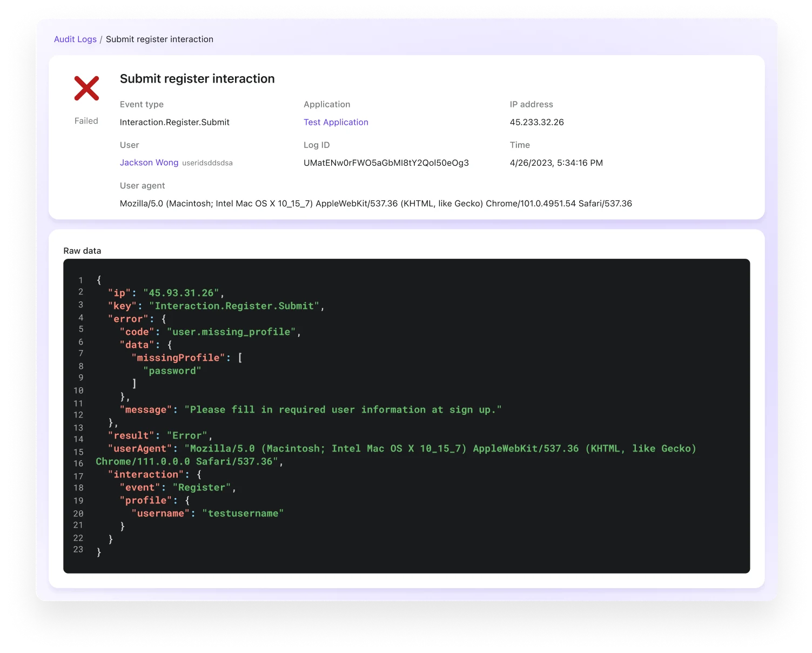Click the current breadcrumb 'Submit register interaction'

coord(159,39)
